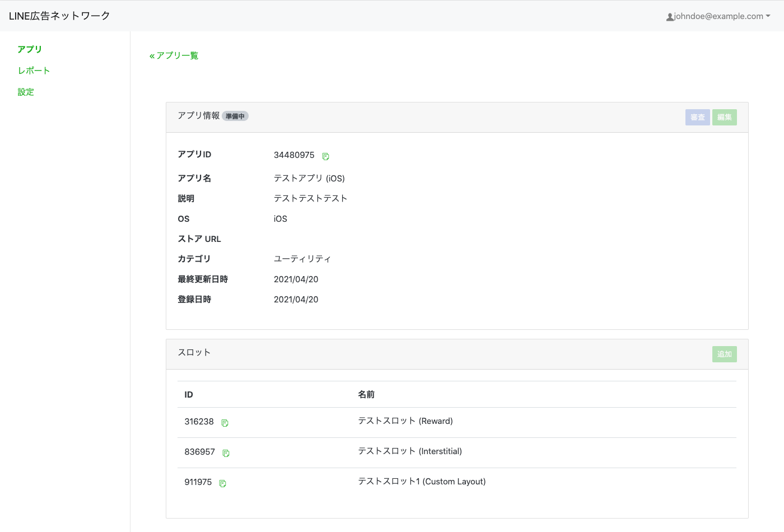784x532 pixels.
Task: Click the user avatar icon beside johndoe@example.com
Action: (x=670, y=17)
